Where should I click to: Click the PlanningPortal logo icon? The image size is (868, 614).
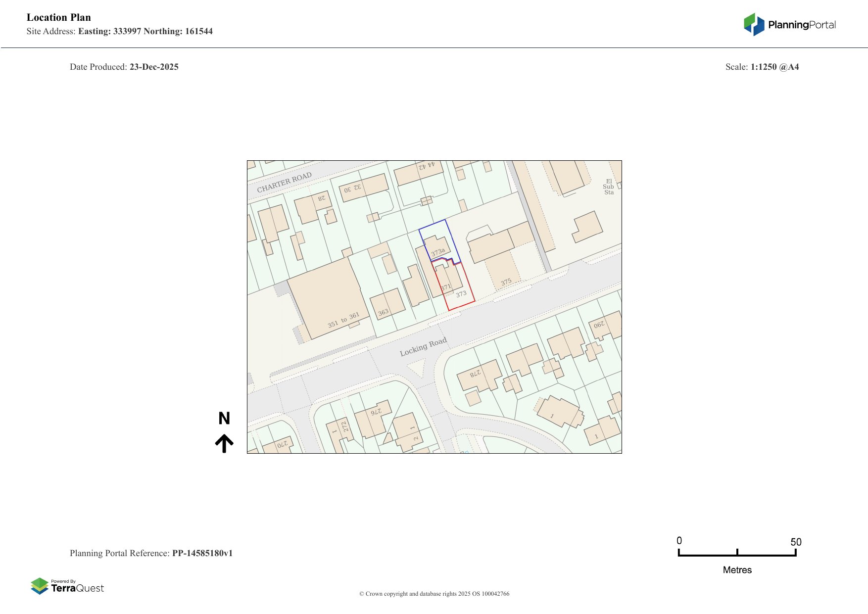tap(754, 24)
